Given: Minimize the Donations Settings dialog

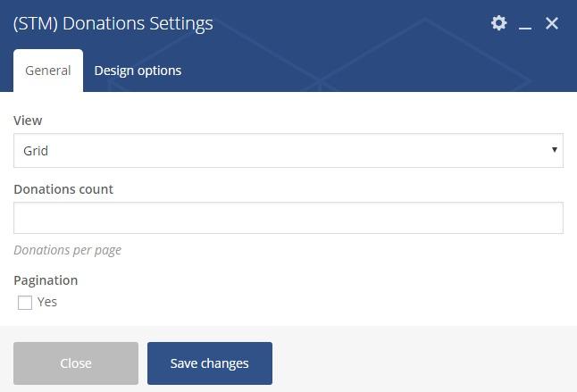Looking at the screenshot, I should pos(525,24).
